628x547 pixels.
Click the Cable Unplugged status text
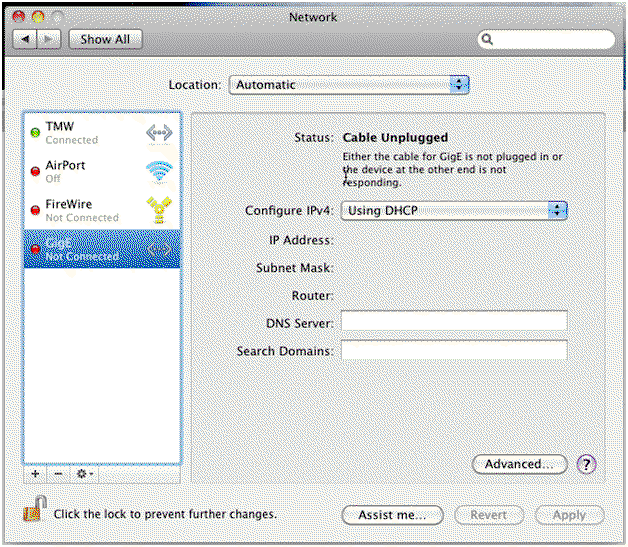click(395, 138)
